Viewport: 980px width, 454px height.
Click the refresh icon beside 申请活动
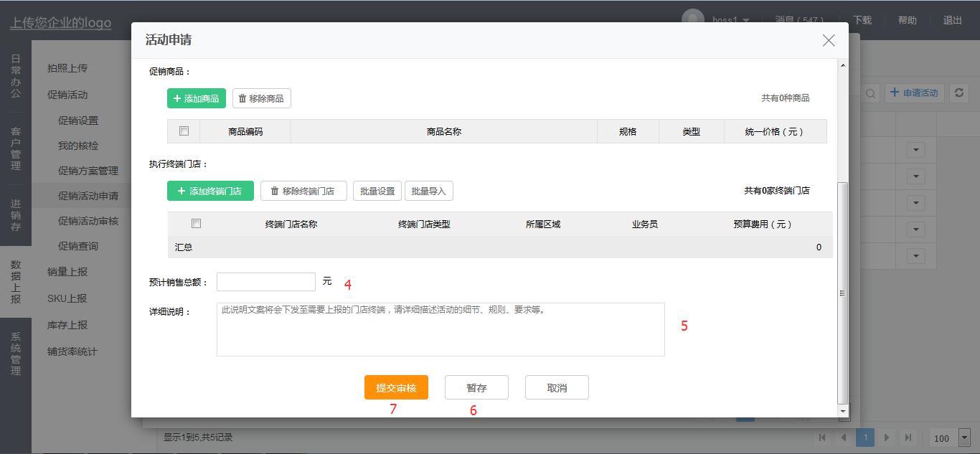[x=958, y=93]
